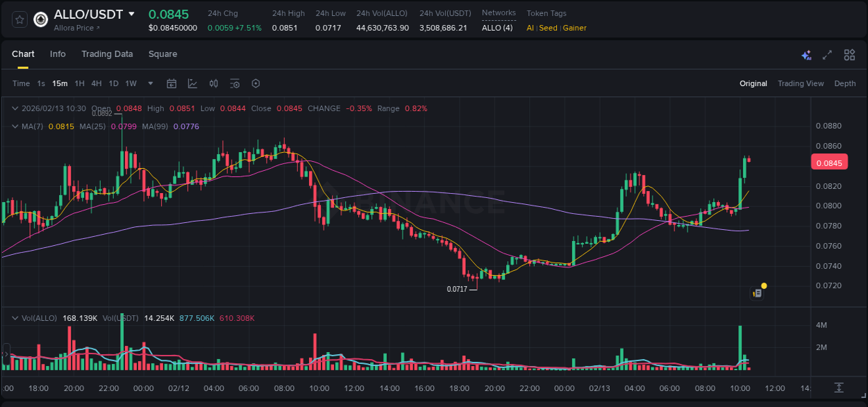Image resolution: width=868 pixels, height=407 pixels.
Task: Expand the chart to fullscreen
Action: tap(826, 54)
